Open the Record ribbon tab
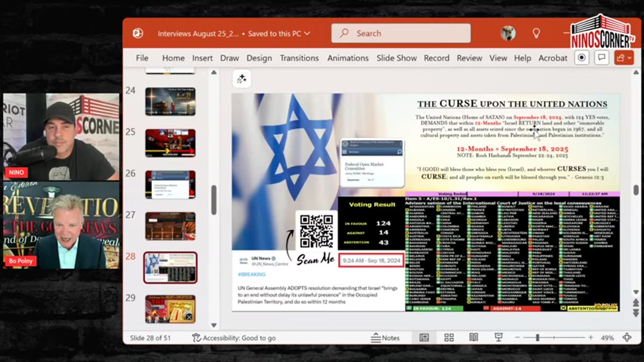Viewport: 644px width, 362px height. click(x=436, y=58)
